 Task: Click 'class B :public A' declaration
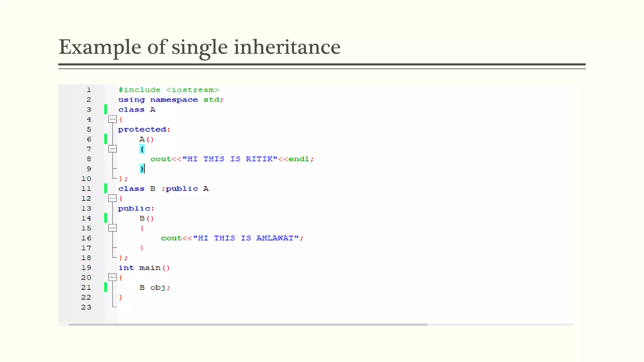pyautogui.click(x=164, y=189)
